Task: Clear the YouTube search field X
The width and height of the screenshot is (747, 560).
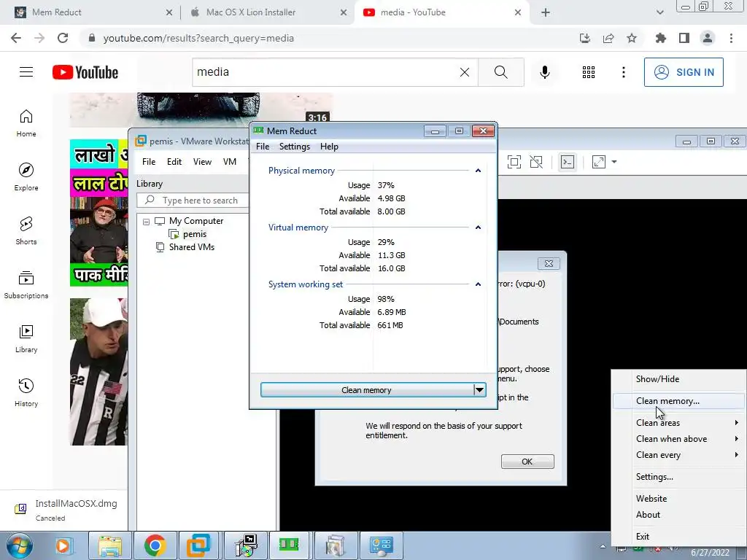Action: pos(465,72)
